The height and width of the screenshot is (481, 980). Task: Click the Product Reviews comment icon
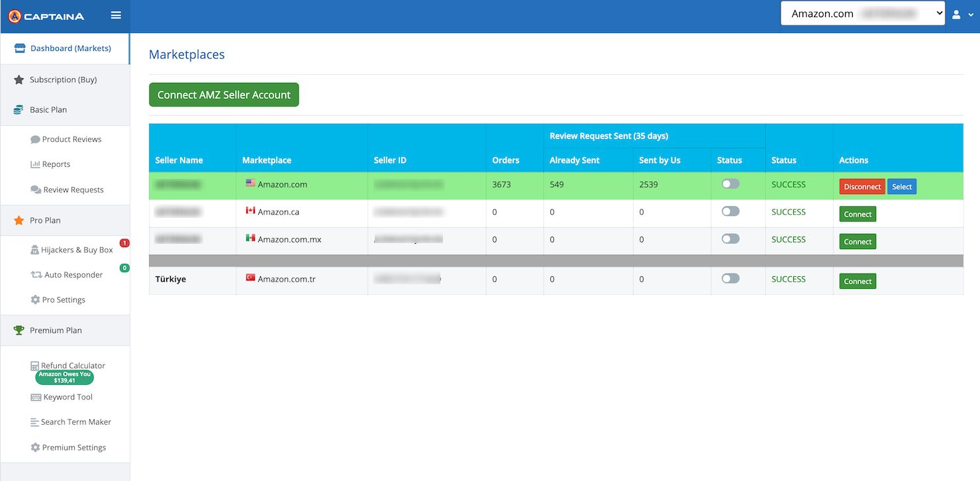click(35, 140)
